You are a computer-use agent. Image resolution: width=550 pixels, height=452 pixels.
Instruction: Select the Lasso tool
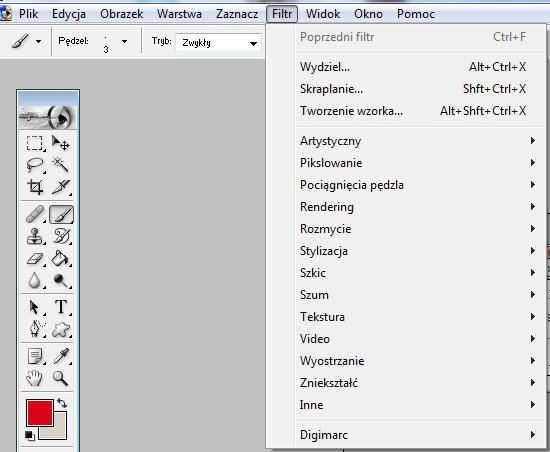(35, 165)
